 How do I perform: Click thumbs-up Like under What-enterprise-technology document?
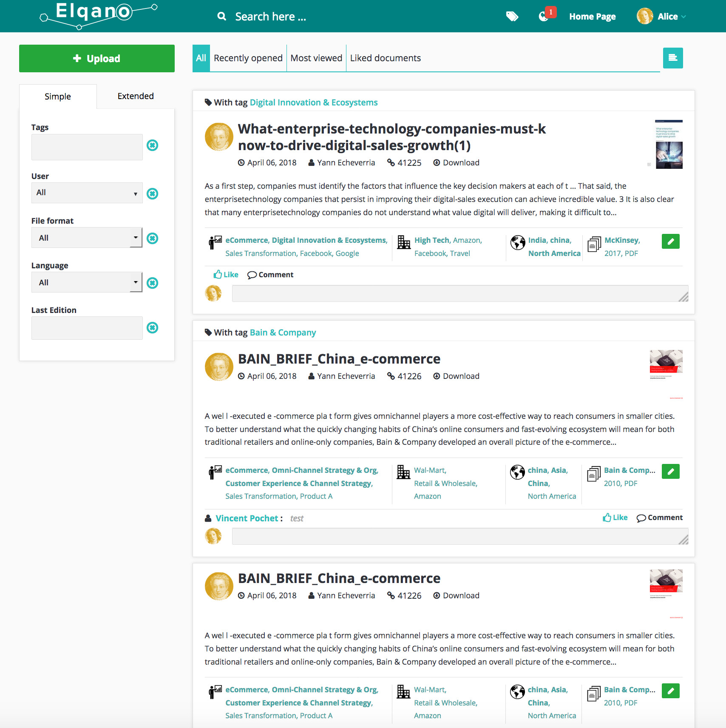click(226, 275)
